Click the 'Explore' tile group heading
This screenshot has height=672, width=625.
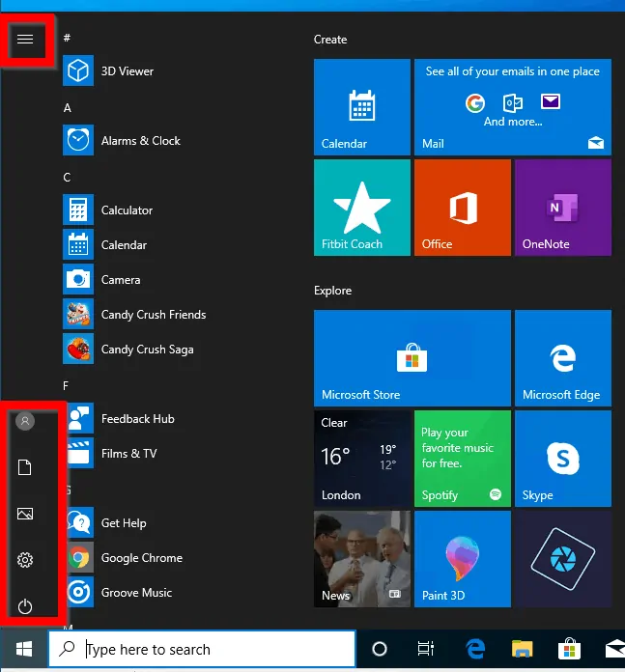332,291
